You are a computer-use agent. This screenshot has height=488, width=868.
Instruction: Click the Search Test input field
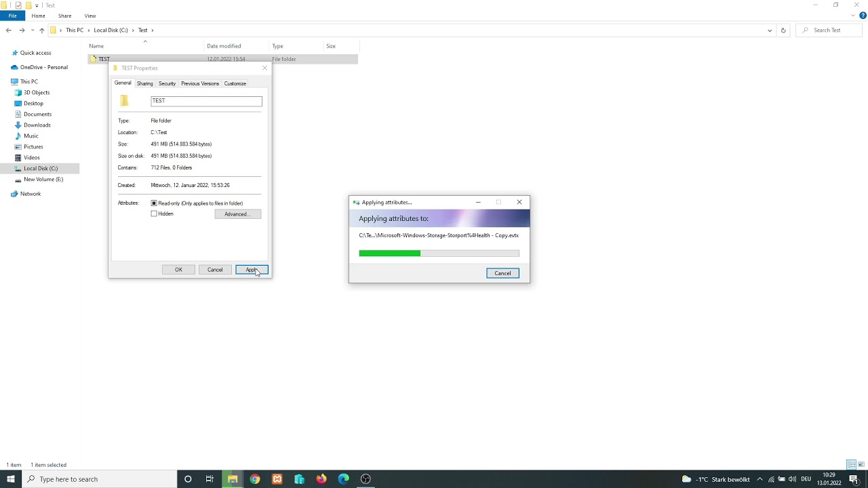tap(829, 30)
